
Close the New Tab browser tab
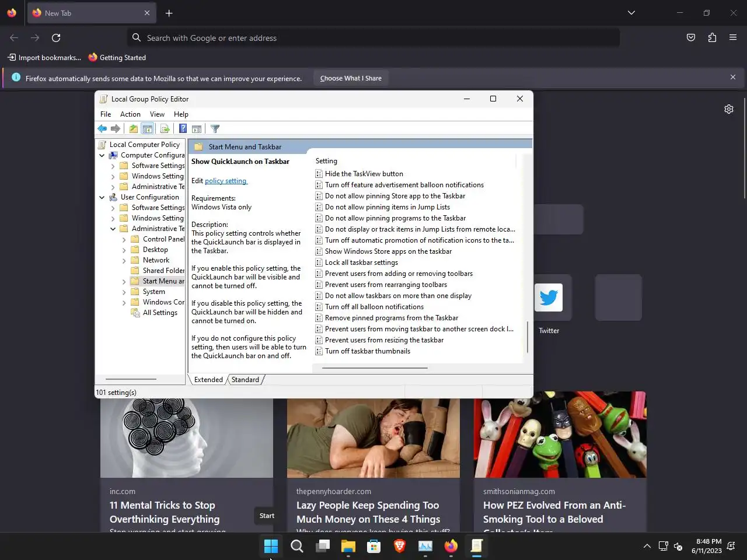[147, 13]
